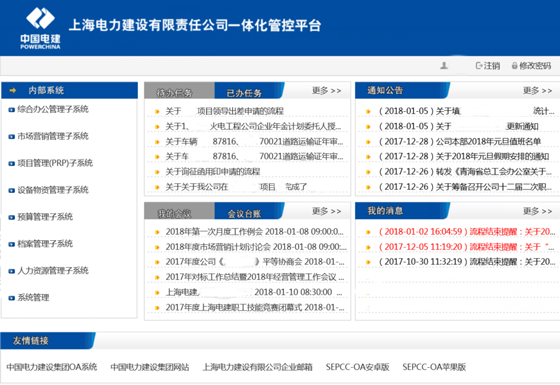Open 市场营销管理子系统
Screen dimensions: 560x385
[53, 136]
